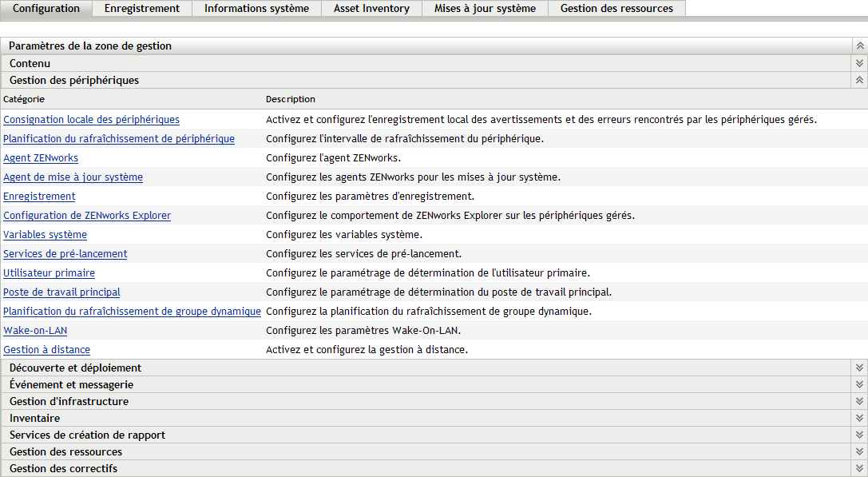Image resolution: width=868 pixels, height=477 pixels.
Task: Open the Variables système link
Action: coord(45,234)
